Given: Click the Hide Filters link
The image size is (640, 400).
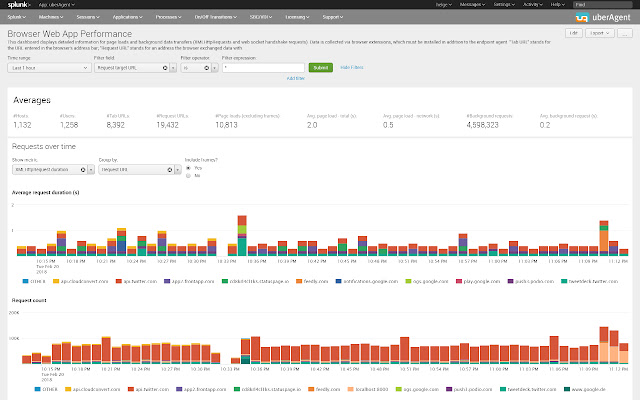Looking at the screenshot, I should (x=352, y=67).
